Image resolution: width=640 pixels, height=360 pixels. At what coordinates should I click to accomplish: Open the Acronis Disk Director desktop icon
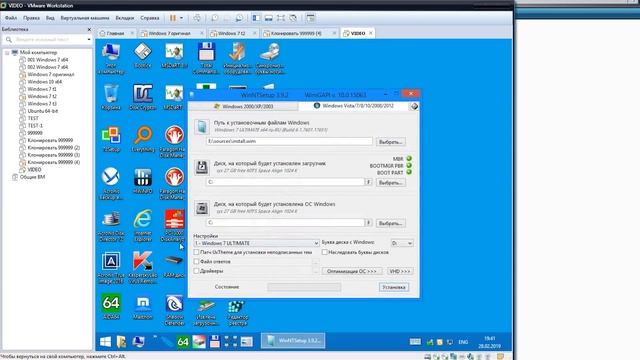(x=111, y=225)
